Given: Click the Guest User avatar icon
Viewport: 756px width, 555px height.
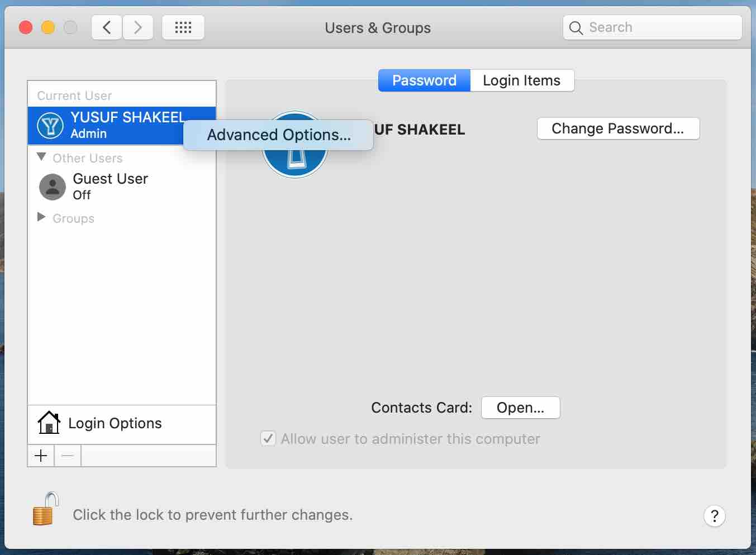Looking at the screenshot, I should pos(52,187).
